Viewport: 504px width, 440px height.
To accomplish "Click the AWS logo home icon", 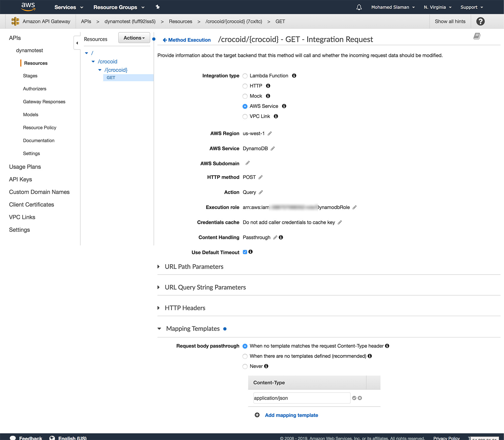I will pyautogui.click(x=28, y=7).
